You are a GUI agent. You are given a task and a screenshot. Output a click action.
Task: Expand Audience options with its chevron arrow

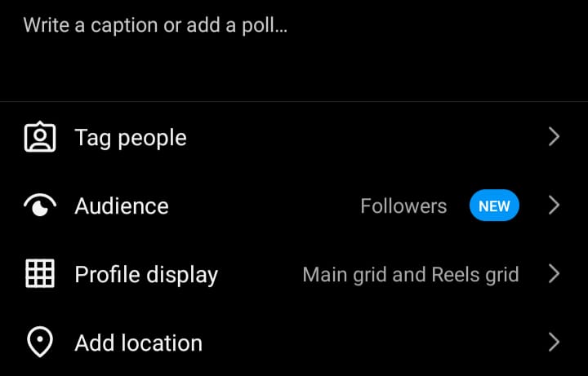pyautogui.click(x=554, y=206)
